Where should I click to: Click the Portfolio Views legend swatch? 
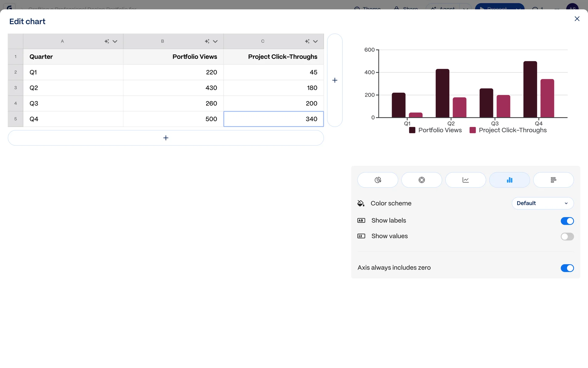coord(412,130)
